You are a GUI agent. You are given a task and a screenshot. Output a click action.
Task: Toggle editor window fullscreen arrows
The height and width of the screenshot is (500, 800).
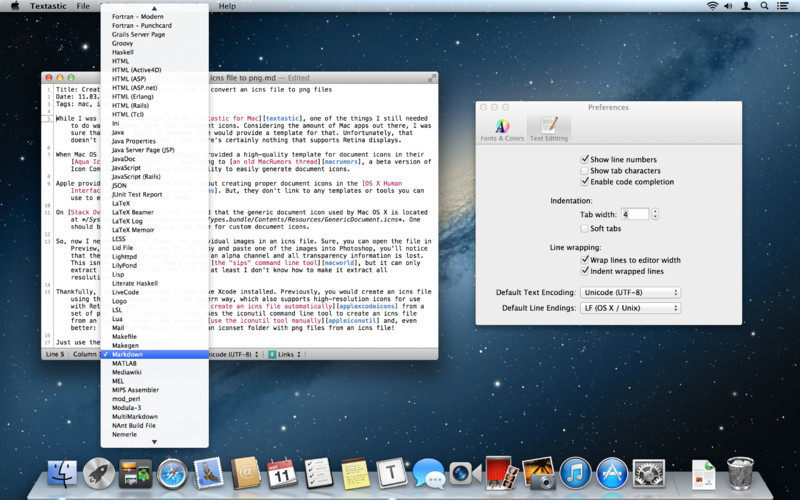coord(432,78)
